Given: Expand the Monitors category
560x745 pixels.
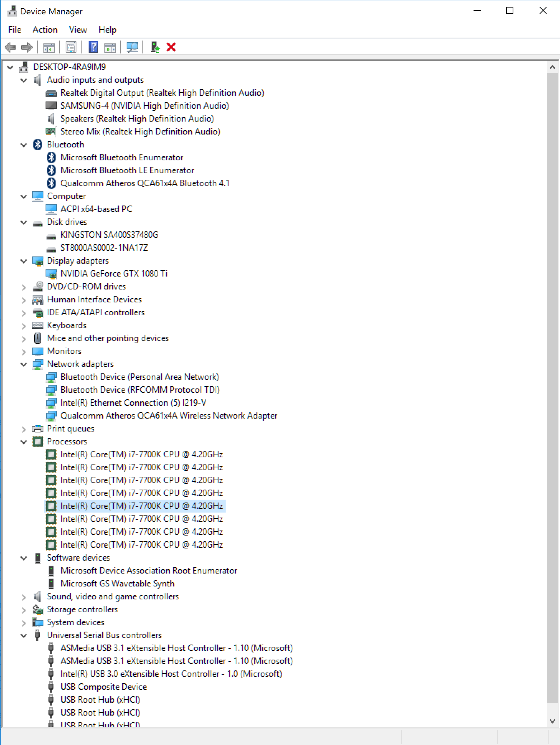Looking at the screenshot, I should (x=24, y=352).
